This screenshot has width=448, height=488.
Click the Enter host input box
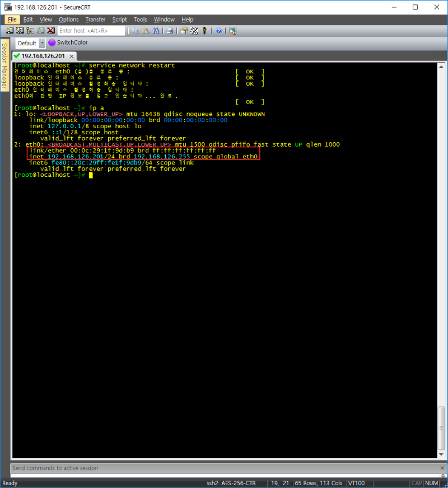tap(91, 31)
